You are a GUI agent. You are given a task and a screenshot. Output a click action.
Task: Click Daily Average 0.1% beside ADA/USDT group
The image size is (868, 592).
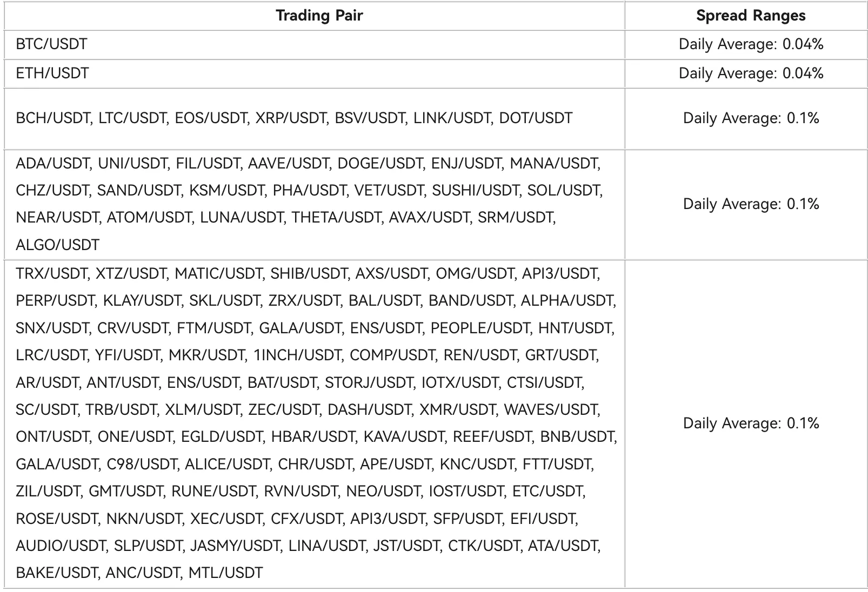pyautogui.click(x=751, y=204)
